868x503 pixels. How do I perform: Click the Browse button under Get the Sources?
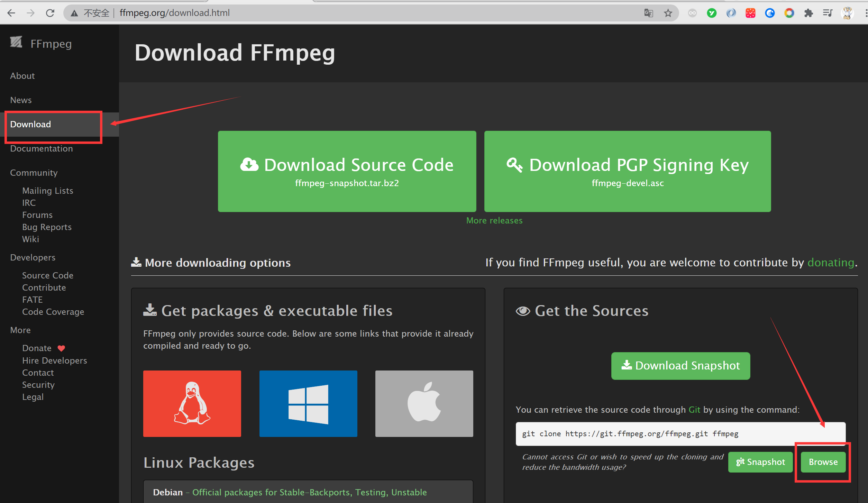[823, 462]
